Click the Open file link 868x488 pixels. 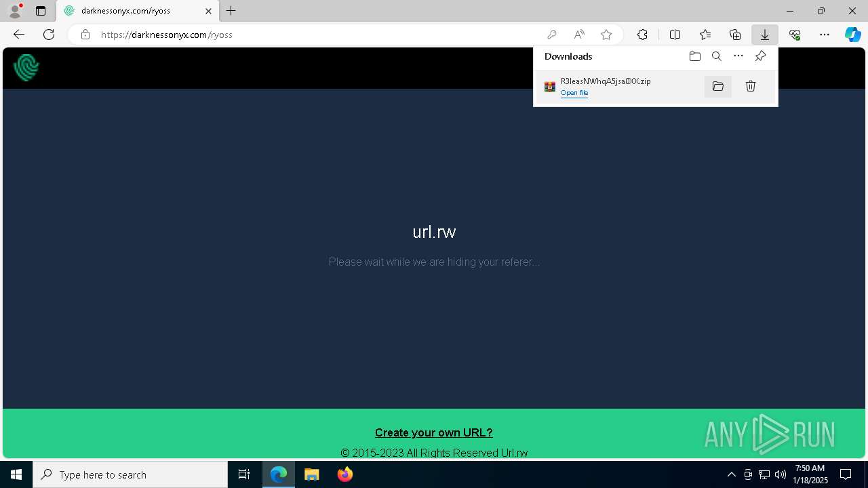click(x=574, y=93)
